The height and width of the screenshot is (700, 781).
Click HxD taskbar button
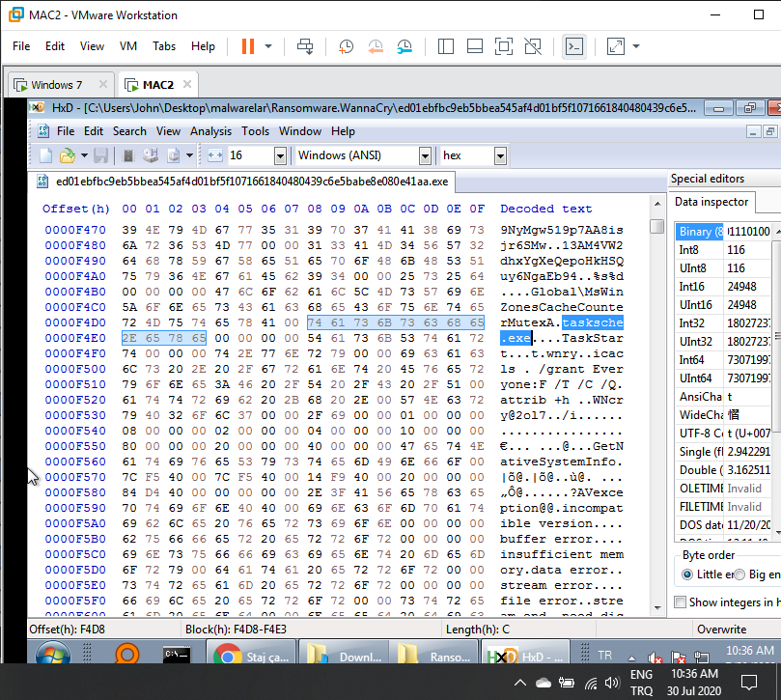pyautogui.click(x=525, y=653)
